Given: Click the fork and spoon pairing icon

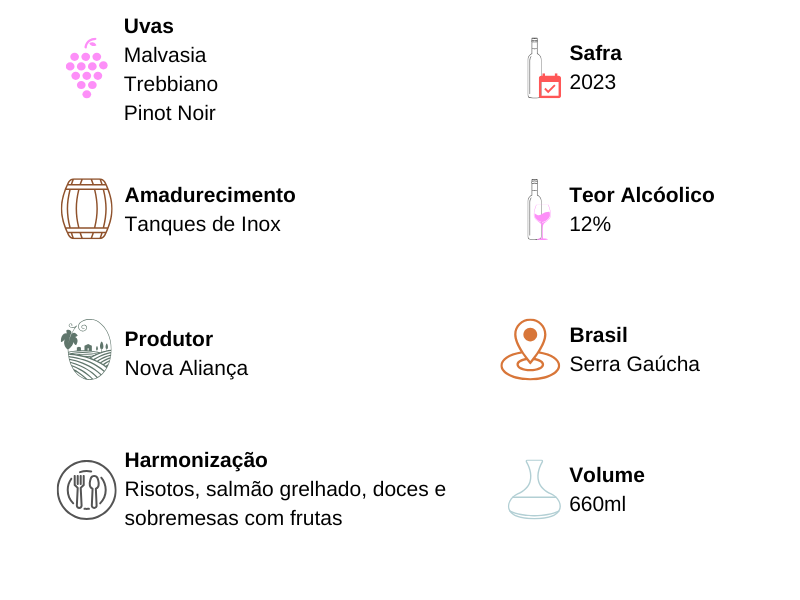Looking at the screenshot, I should click(x=87, y=490).
